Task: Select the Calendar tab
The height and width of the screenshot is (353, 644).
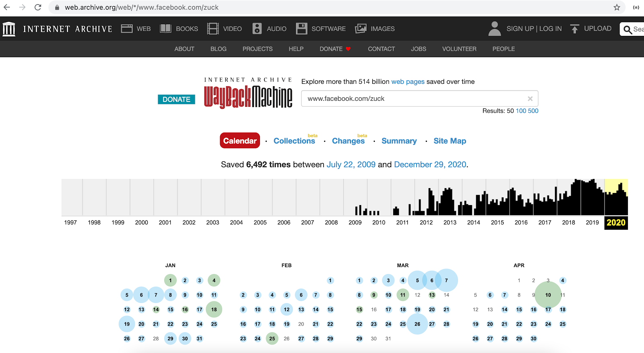Action: pyautogui.click(x=240, y=141)
